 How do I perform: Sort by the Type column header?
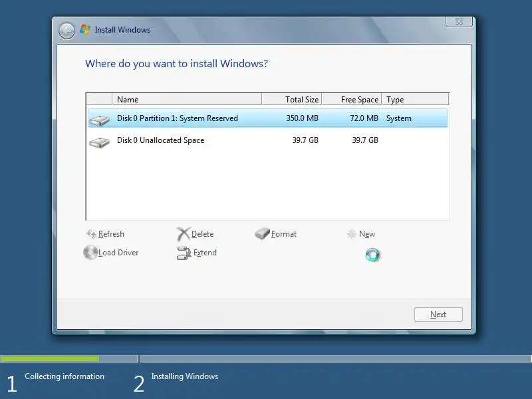(415, 99)
